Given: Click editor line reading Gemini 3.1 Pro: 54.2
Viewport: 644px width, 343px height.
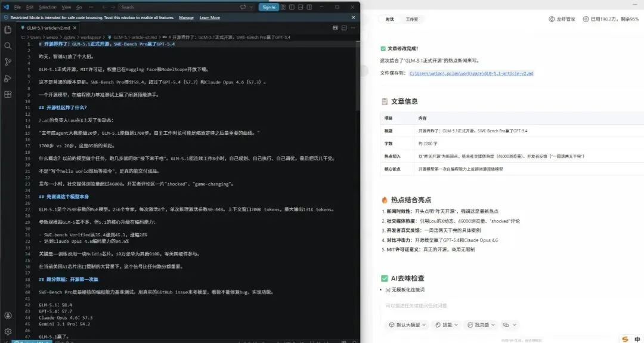Looking at the screenshot, I should pos(64,324).
